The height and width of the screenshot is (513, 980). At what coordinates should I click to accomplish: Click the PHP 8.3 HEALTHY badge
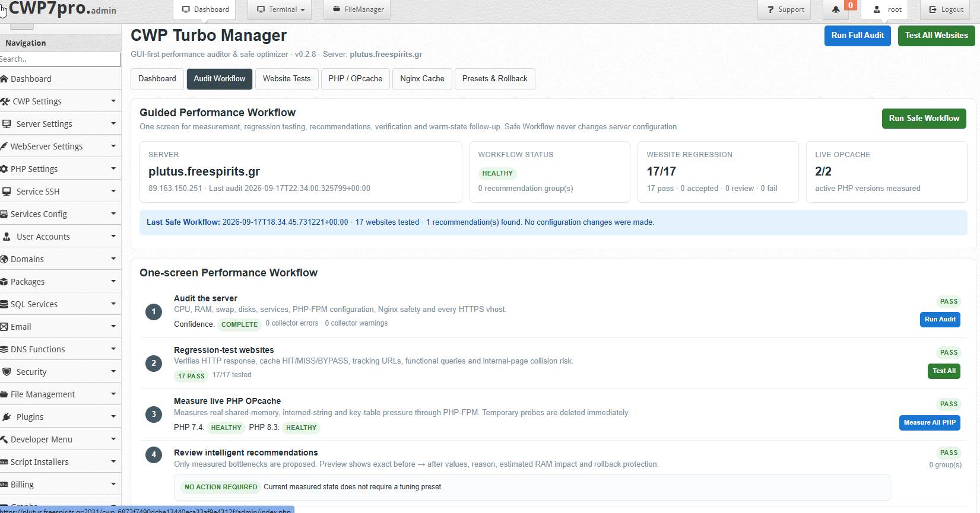tap(302, 428)
